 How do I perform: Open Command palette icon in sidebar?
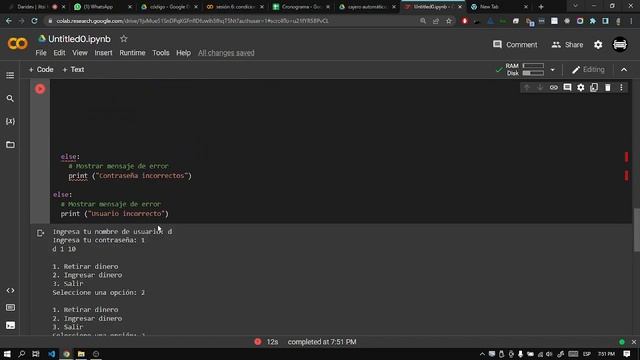point(10,308)
